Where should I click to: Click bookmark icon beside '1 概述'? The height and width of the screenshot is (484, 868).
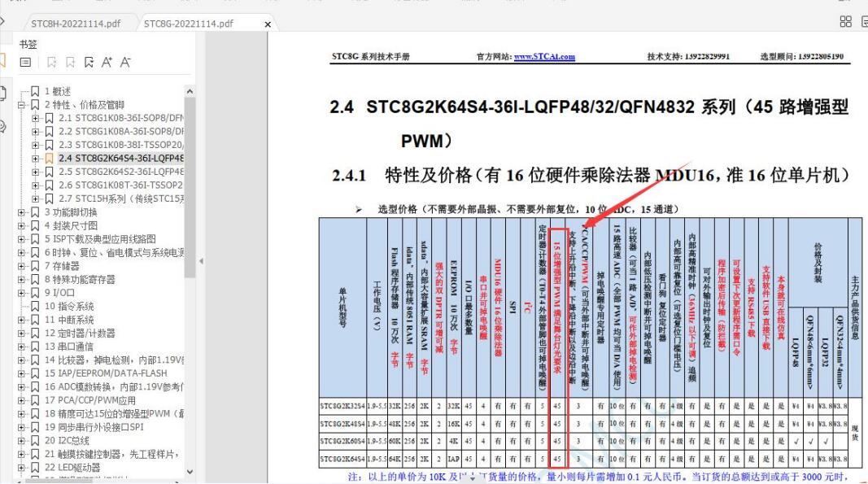click(x=35, y=91)
